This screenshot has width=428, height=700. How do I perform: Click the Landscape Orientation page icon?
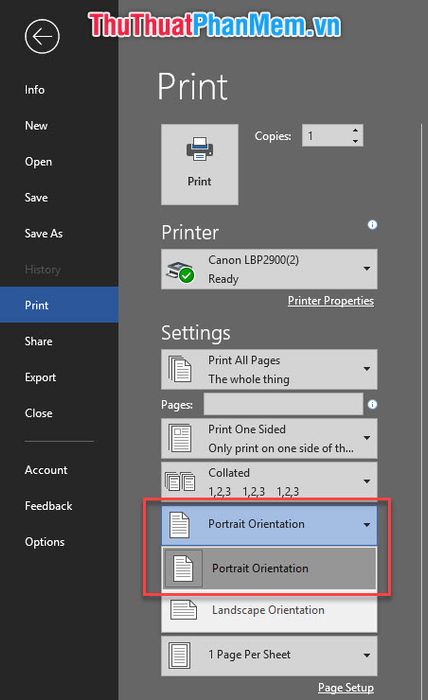183,610
